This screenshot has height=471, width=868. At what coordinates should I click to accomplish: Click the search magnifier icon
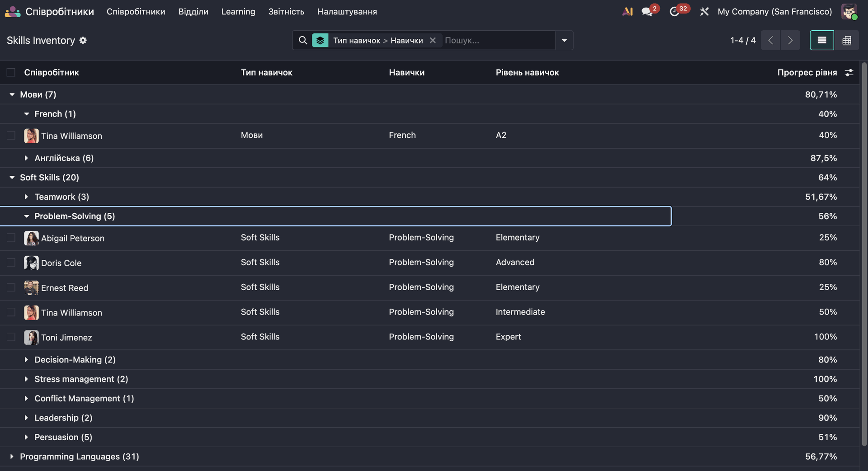point(303,40)
